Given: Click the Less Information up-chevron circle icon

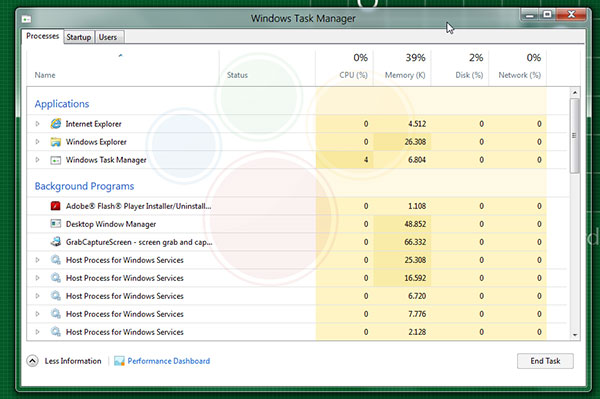Looking at the screenshot, I should pyautogui.click(x=33, y=361).
